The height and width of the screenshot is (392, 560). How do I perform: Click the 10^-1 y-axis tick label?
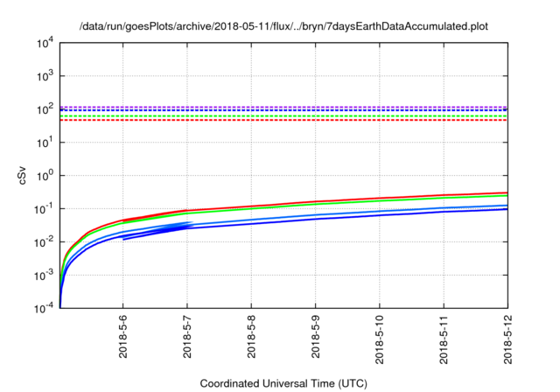coord(44,208)
